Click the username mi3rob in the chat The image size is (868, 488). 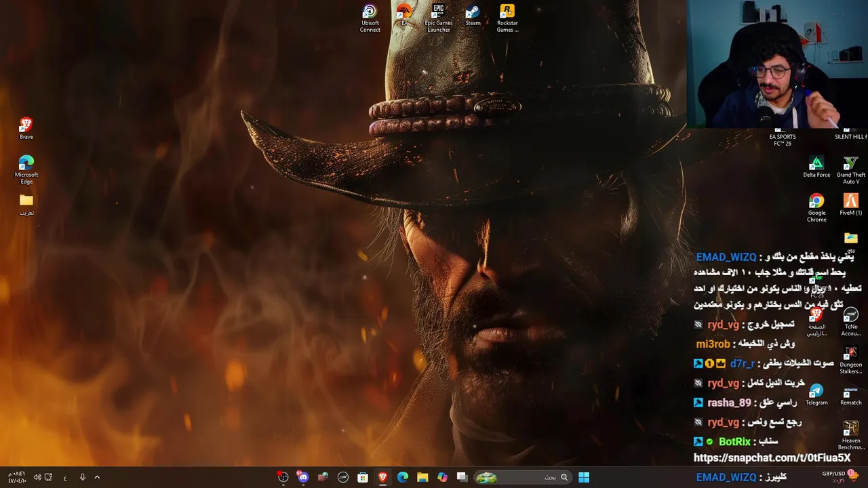713,344
